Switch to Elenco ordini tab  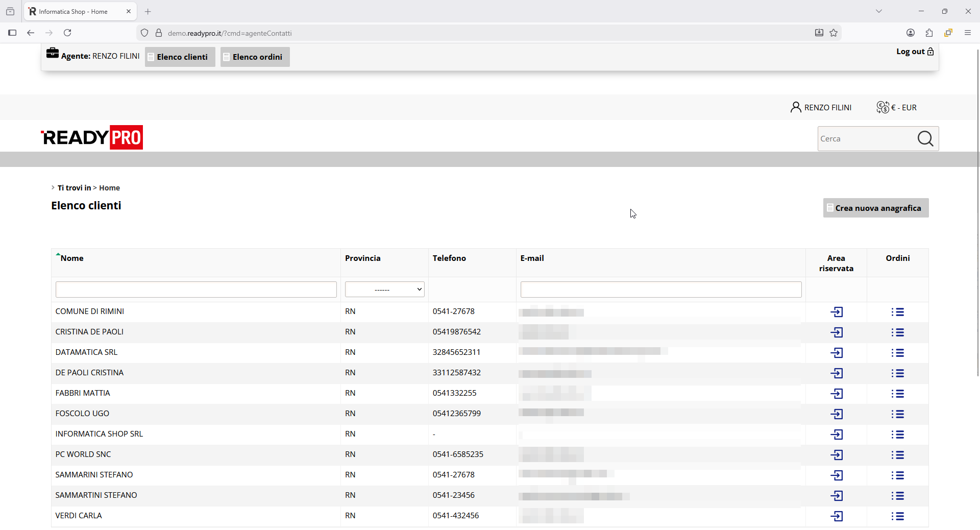coord(255,57)
